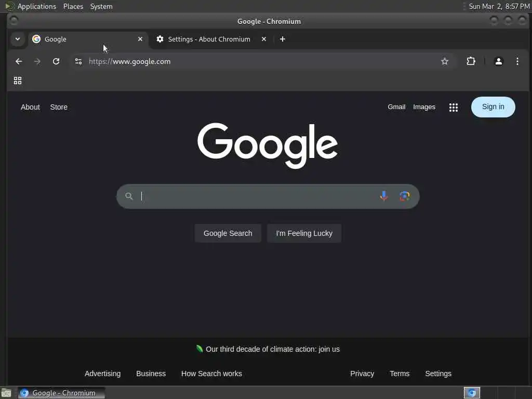View site information icon in address bar
Screen dimensions: 532x399
pos(78,61)
